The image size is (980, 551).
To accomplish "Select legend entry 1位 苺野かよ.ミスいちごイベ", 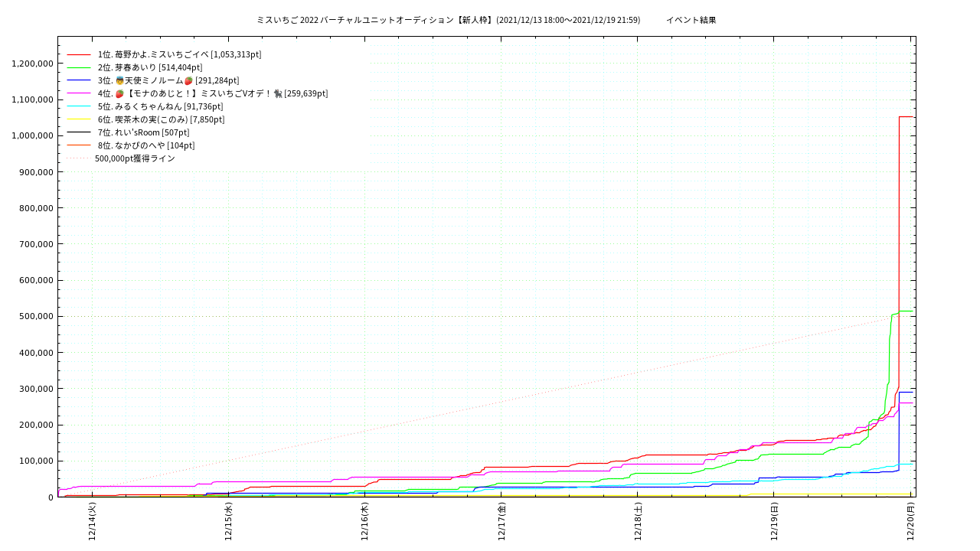I will (179, 54).
